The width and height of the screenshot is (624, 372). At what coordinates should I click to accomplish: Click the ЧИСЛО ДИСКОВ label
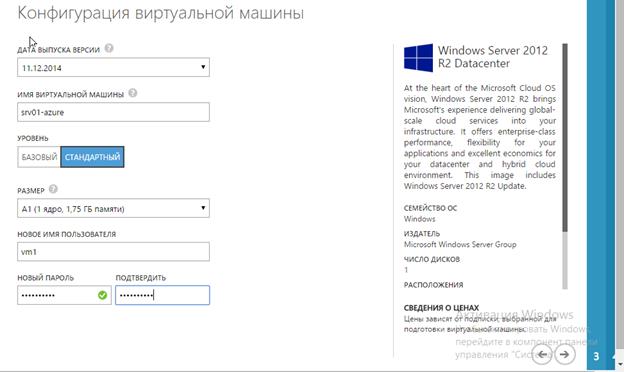point(432,259)
